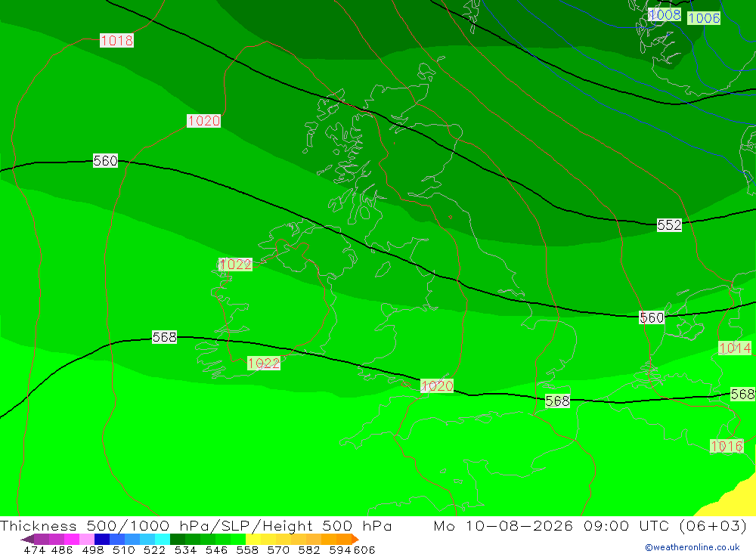Click the black '552' height contour label

pos(669,225)
